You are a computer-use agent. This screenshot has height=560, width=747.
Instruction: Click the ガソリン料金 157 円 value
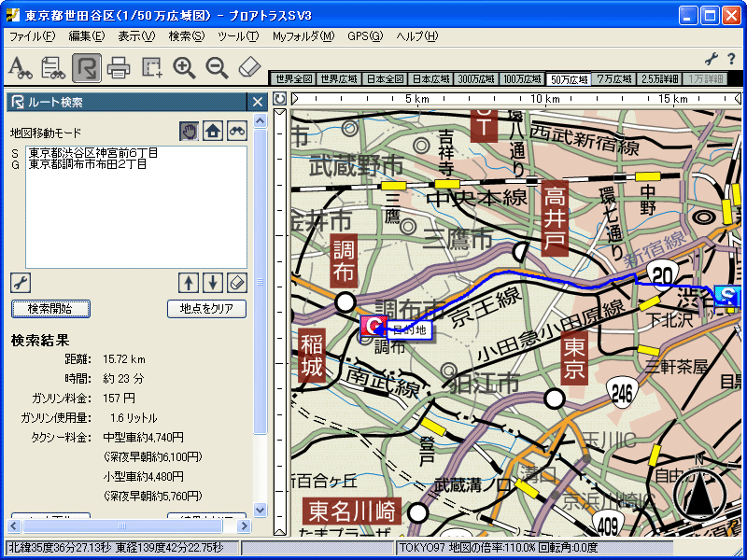[x=120, y=399]
